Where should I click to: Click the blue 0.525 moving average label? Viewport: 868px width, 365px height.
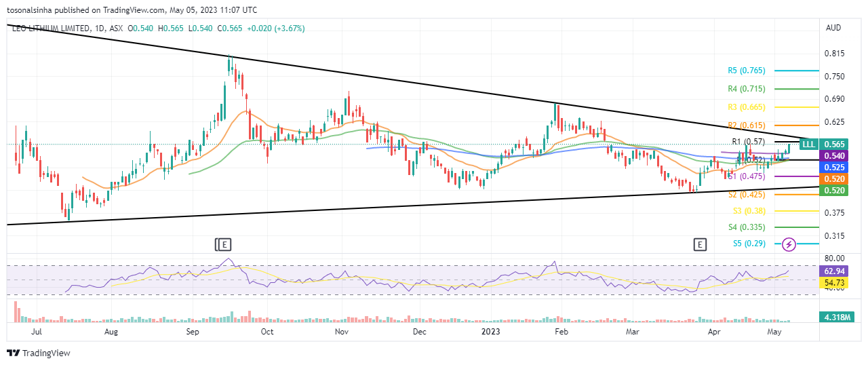[x=833, y=167]
